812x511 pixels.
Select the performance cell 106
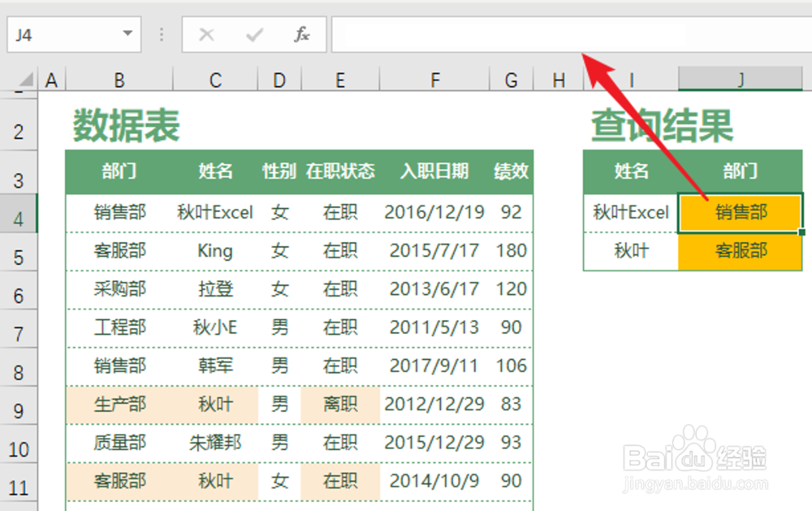[x=511, y=366]
